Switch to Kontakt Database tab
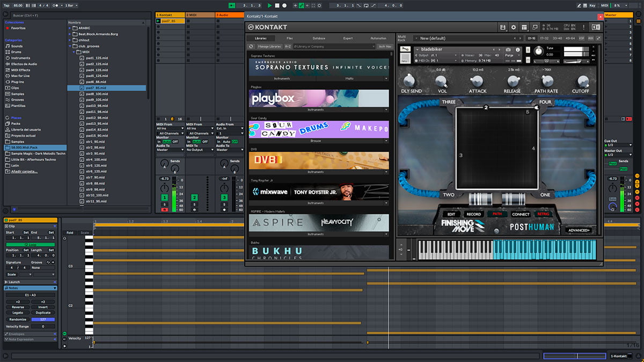This screenshot has width=644, height=362. pos(319,39)
